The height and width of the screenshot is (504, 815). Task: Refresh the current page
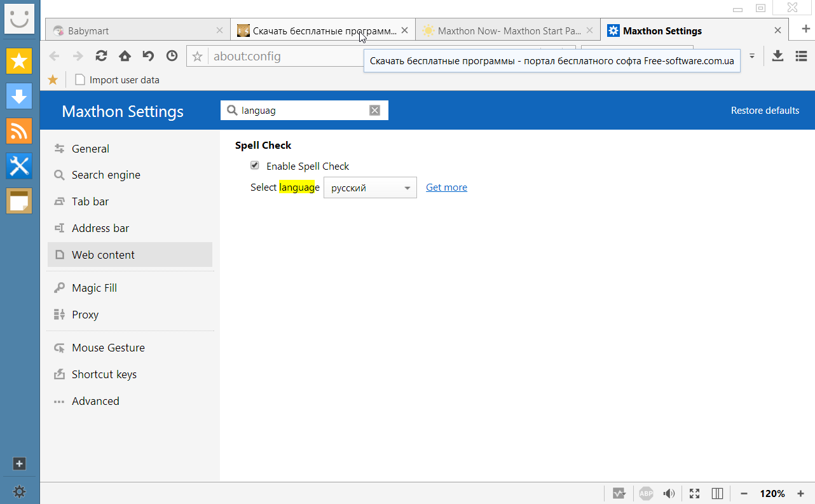click(x=101, y=56)
